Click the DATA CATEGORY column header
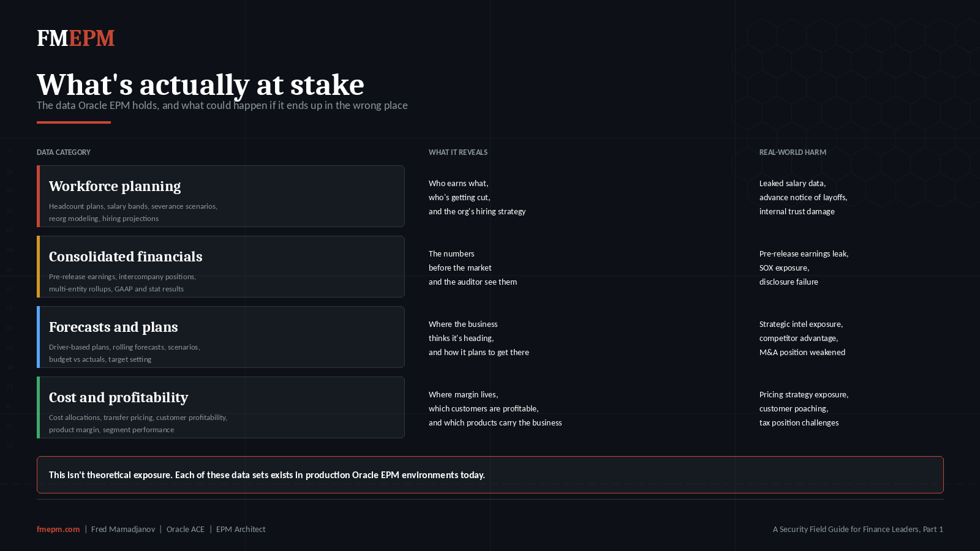Viewport: 980px width, 551px height. 64,152
